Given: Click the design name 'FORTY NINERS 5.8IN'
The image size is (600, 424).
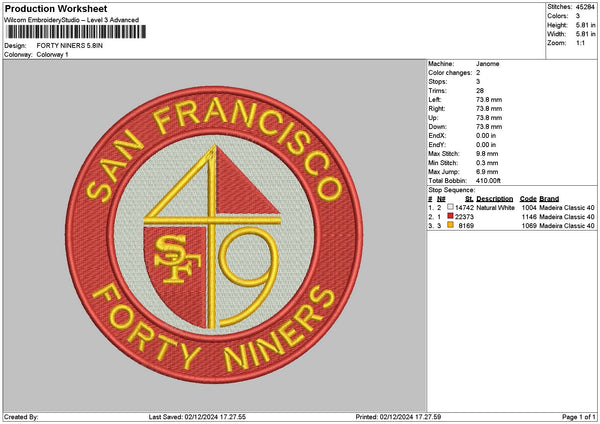Looking at the screenshot, I should pyautogui.click(x=70, y=46).
